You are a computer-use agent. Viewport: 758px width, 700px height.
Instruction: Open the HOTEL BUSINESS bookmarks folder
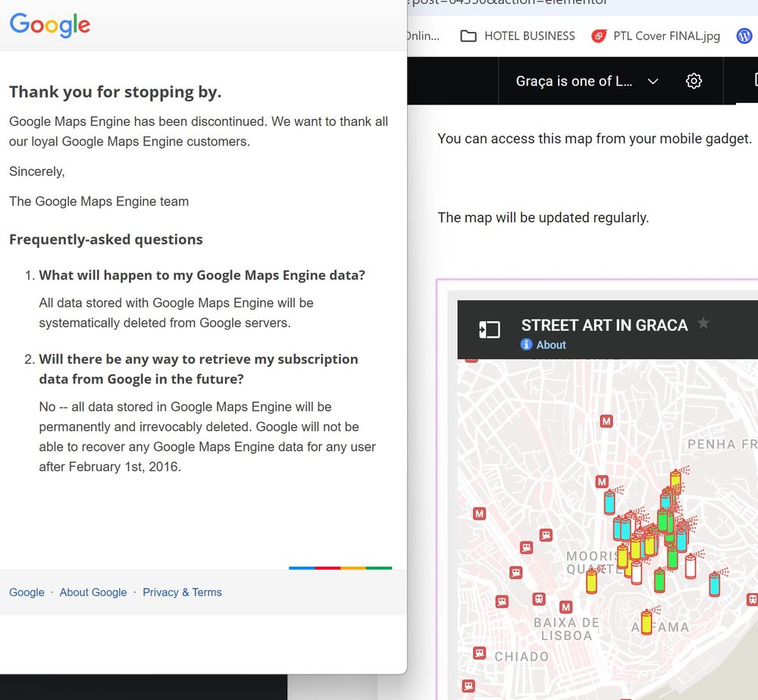518,36
